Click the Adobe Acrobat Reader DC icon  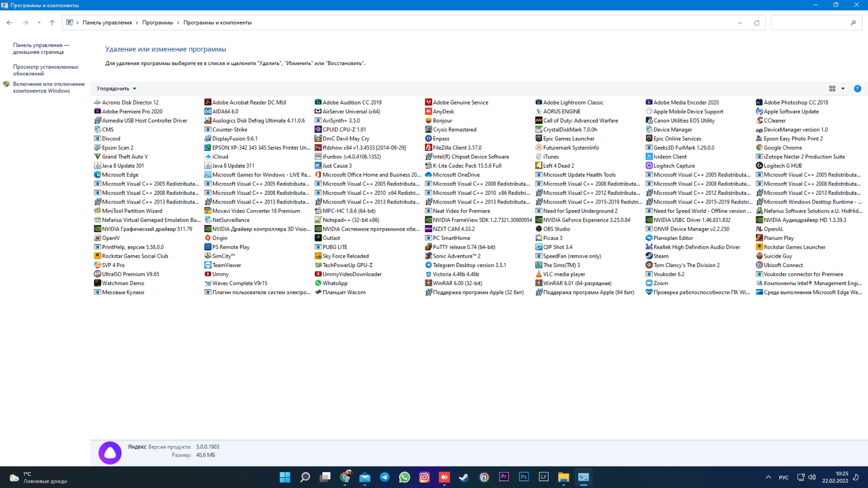pyautogui.click(x=208, y=102)
